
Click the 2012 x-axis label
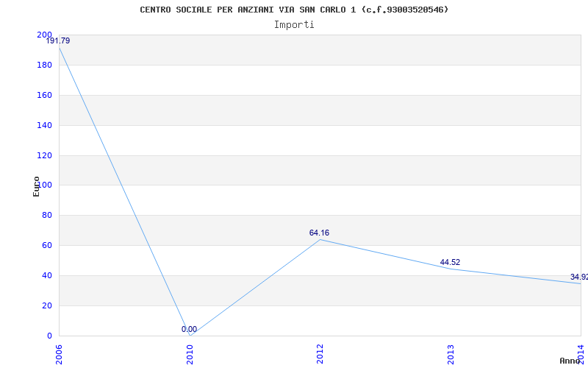(x=320, y=355)
